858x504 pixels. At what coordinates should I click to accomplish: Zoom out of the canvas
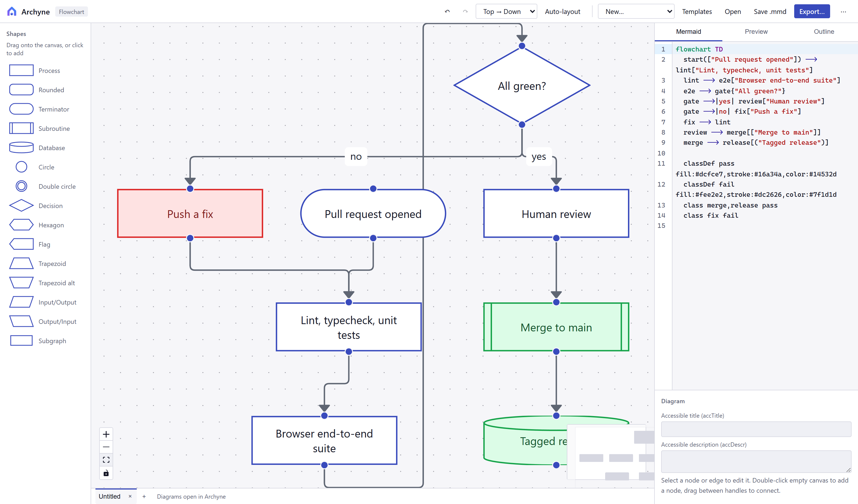tap(106, 447)
